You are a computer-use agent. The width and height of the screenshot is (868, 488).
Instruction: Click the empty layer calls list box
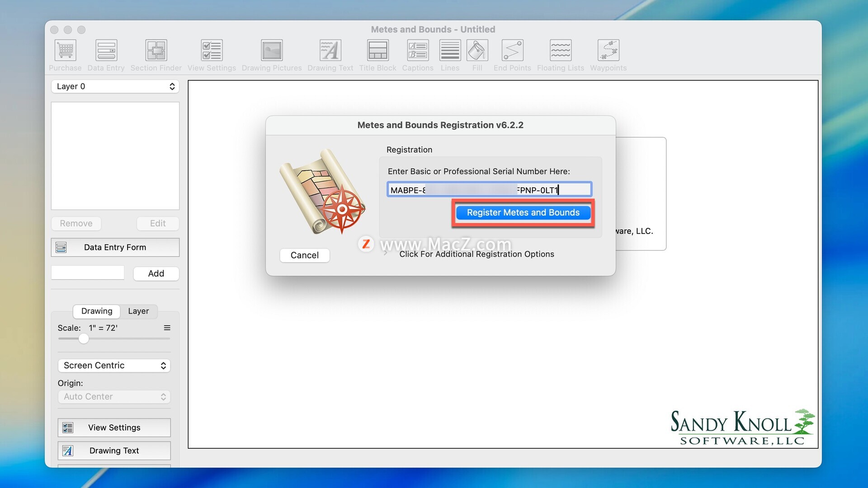coord(115,156)
